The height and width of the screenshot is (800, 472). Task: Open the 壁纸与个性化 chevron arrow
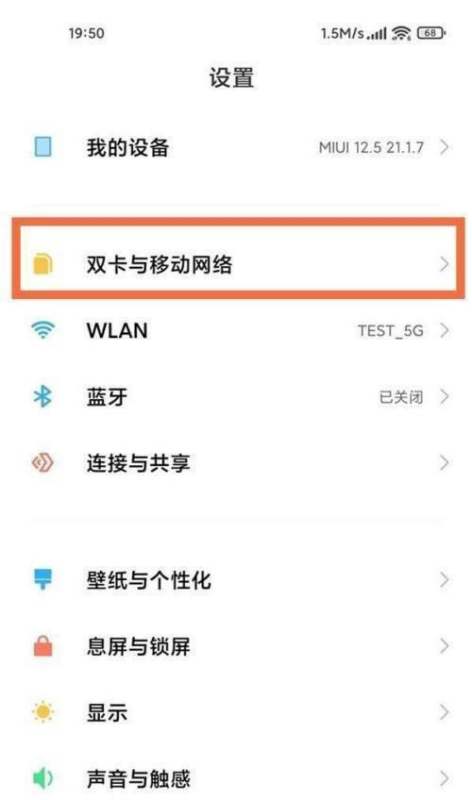tap(444, 580)
